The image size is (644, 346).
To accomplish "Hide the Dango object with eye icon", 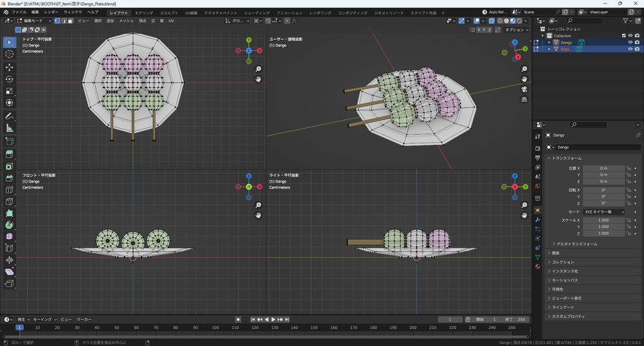I will point(630,42).
